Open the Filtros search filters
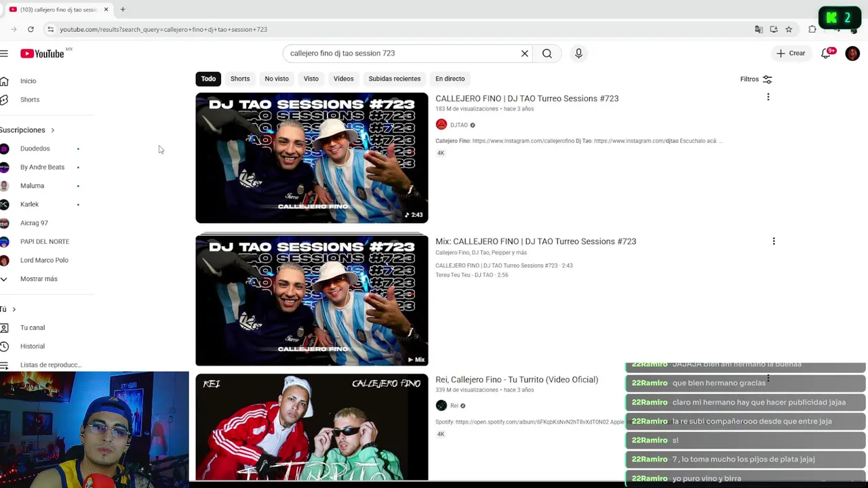The height and width of the screenshot is (488, 868). 755,79
